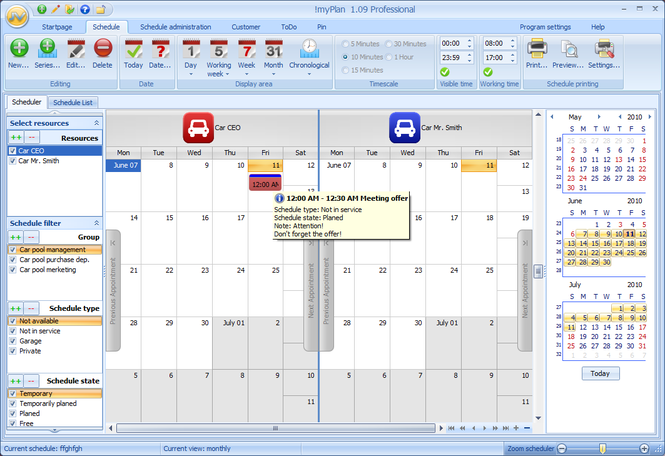The width and height of the screenshot is (665, 456).
Task: Collapse the Select resources panel
Action: [96, 123]
